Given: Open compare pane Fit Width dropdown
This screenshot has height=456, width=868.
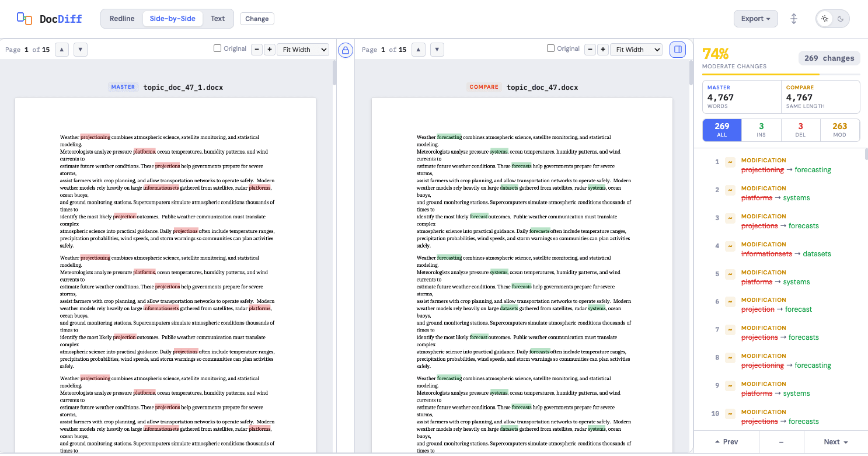Looking at the screenshot, I should (636, 50).
